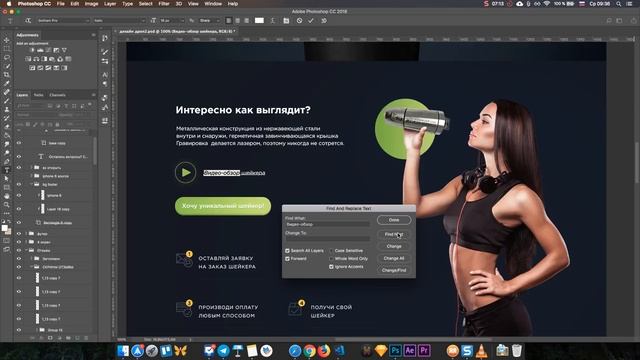Toggle the Character and Paragraph panels icon

286,20
